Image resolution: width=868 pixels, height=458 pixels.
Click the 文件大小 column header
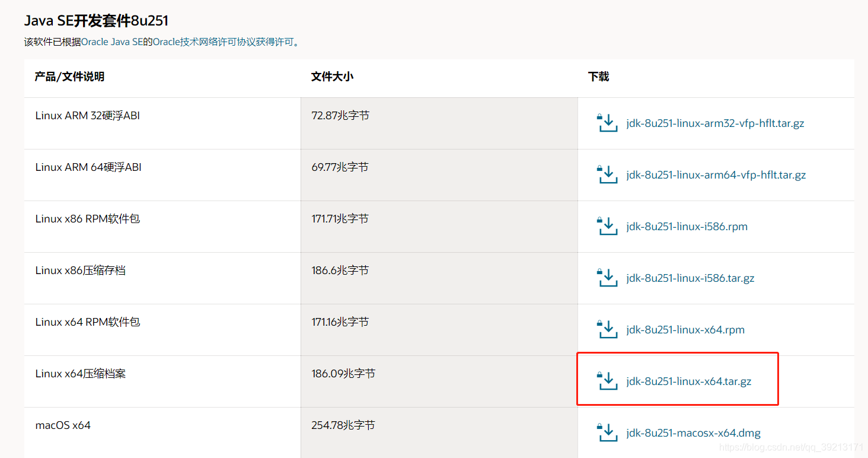(x=332, y=77)
